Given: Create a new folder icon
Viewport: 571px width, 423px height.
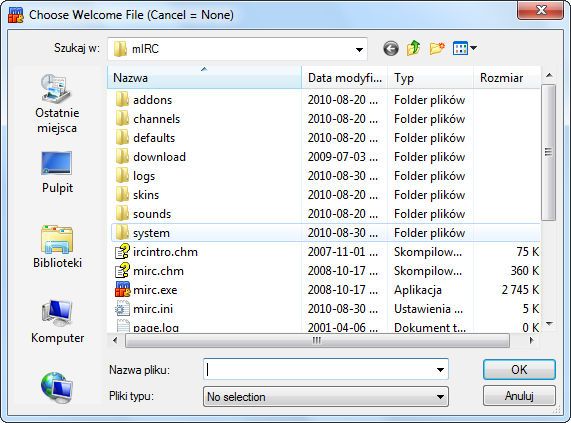Looking at the screenshot, I should coord(437,48).
